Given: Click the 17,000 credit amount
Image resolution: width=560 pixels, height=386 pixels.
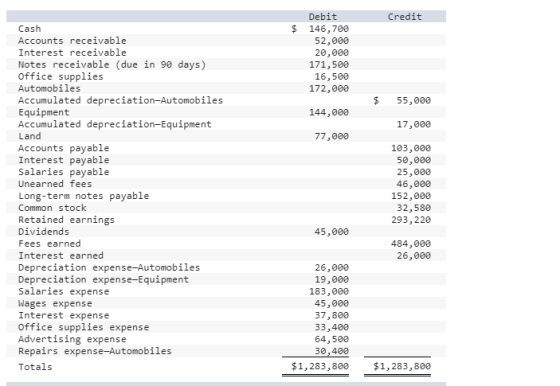Looking at the screenshot, I should click(414, 124).
